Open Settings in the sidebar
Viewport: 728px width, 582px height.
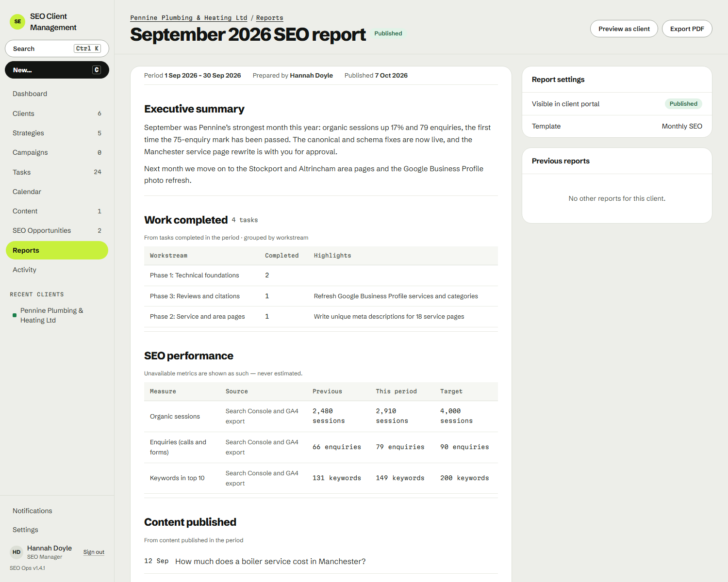[x=57, y=530]
